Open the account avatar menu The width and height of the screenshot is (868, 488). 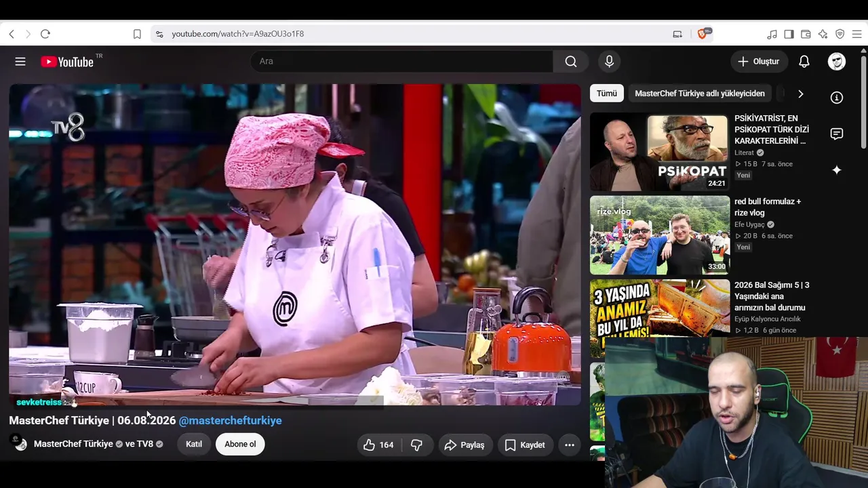click(837, 62)
